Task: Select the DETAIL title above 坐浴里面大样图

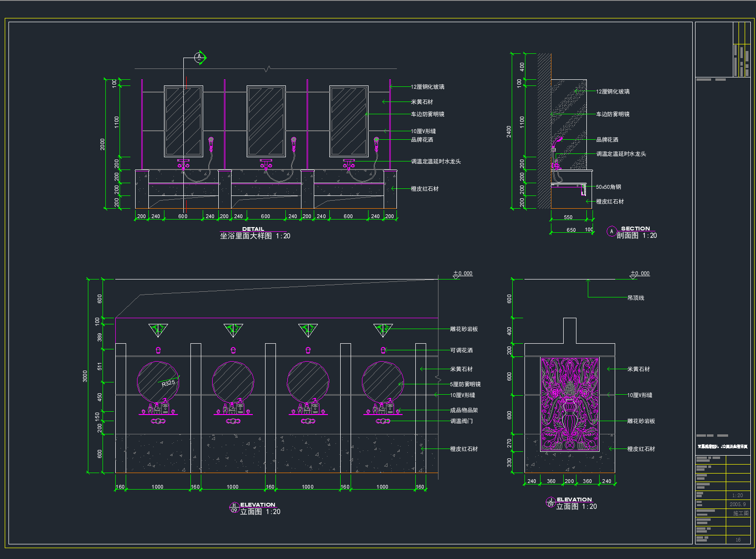Action: point(253,229)
